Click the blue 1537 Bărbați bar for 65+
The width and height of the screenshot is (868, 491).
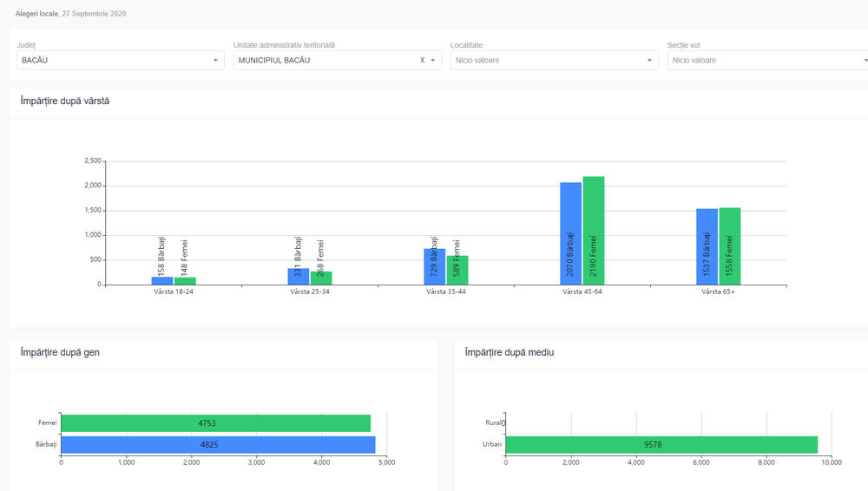pos(707,246)
